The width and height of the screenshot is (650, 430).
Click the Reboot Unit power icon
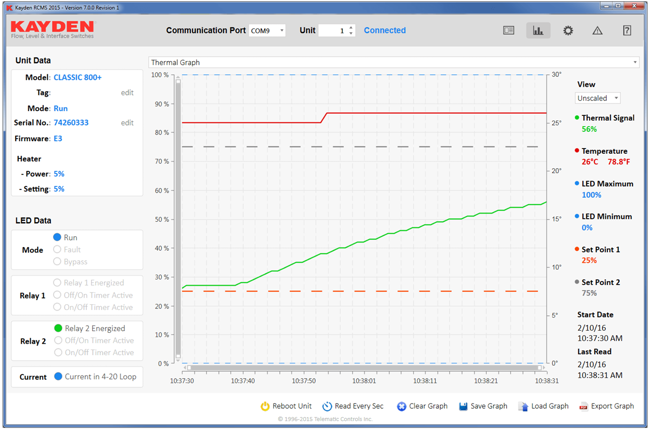265,406
